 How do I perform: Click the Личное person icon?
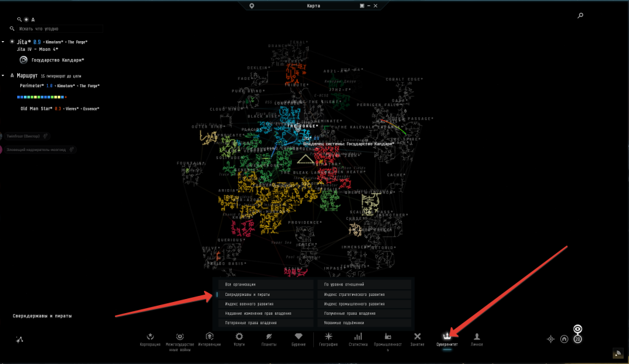tap(477, 336)
